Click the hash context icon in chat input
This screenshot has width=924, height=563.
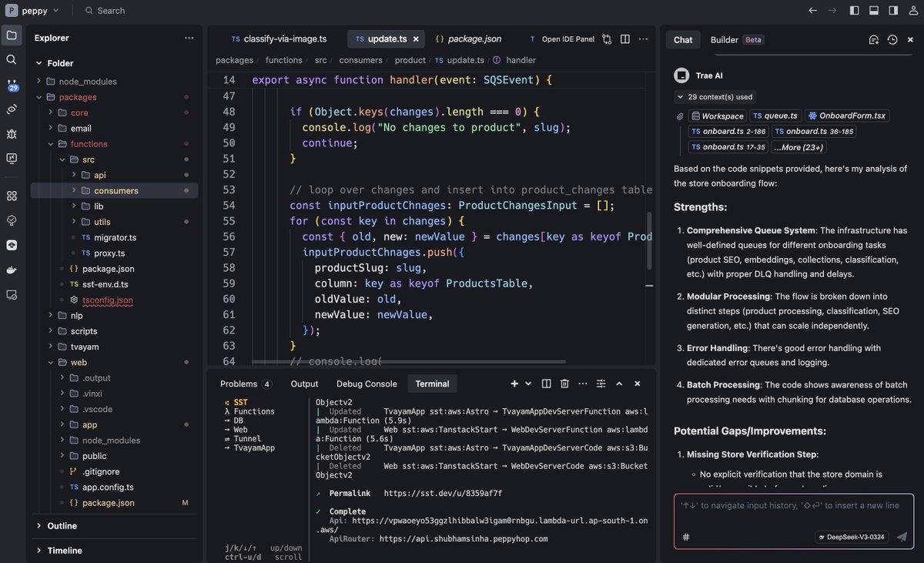point(686,537)
